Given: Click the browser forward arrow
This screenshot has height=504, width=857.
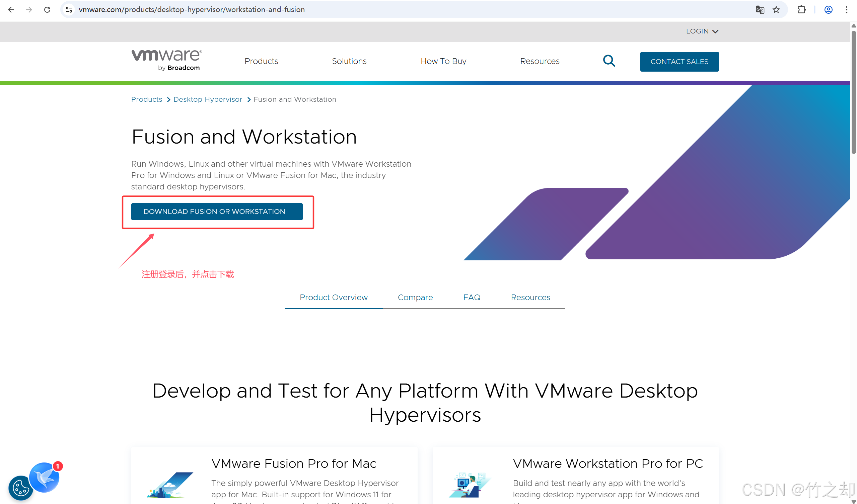Looking at the screenshot, I should [x=29, y=9].
